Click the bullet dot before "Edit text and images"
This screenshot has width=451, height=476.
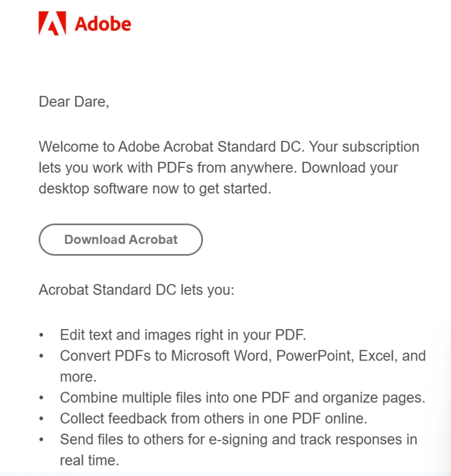(41, 335)
